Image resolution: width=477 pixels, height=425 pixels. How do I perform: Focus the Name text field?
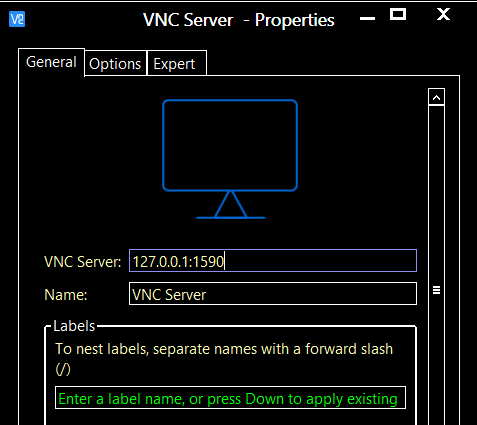[x=273, y=294]
